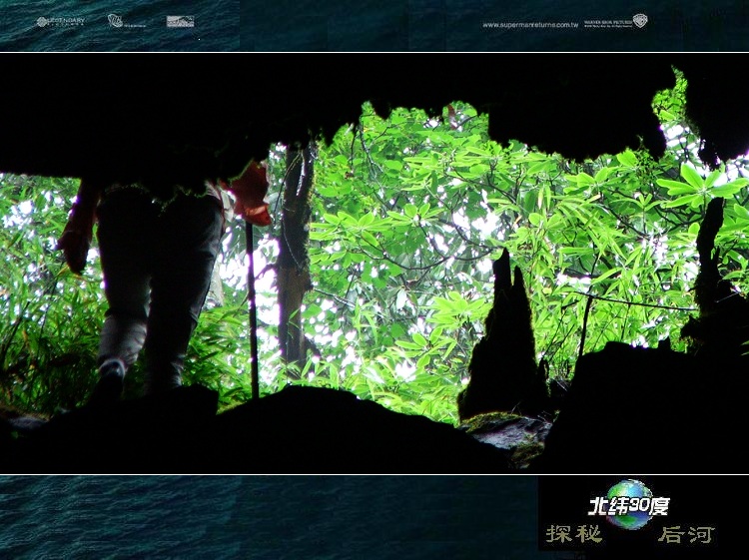This screenshot has height=560, width=749.
Task: Click the globe logo behind 北纬30度
Action: (x=629, y=505)
